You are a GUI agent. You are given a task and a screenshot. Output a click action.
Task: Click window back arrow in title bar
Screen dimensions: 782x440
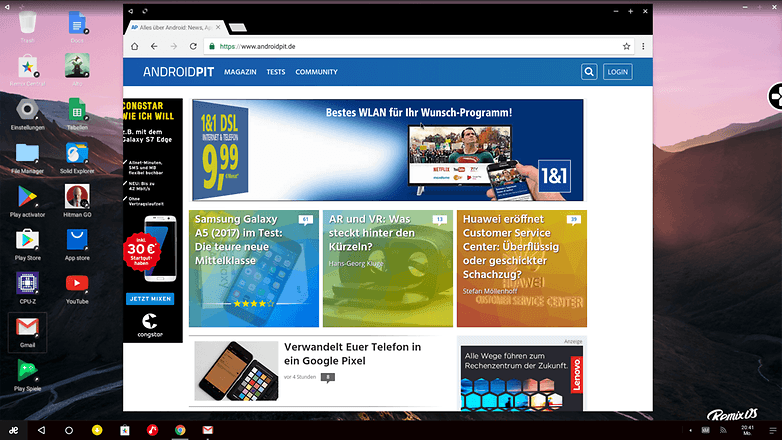pyautogui.click(x=131, y=11)
